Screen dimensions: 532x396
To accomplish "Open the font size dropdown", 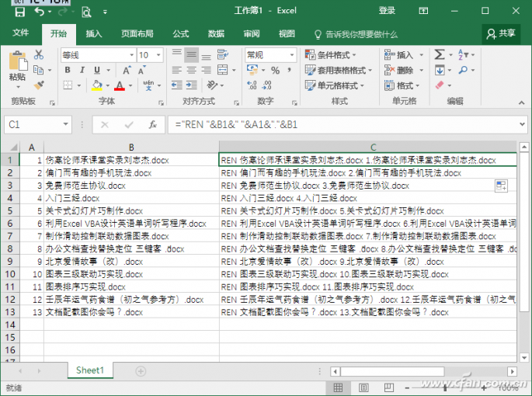I will click(x=158, y=55).
